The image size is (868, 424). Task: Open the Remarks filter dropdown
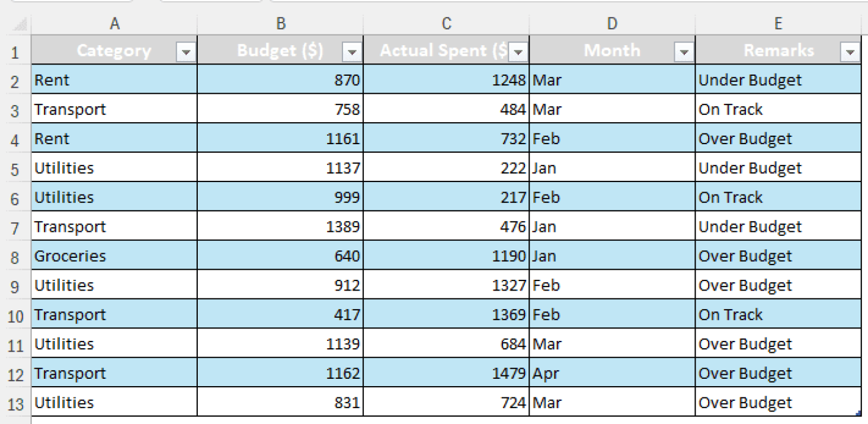(x=850, y=51)
